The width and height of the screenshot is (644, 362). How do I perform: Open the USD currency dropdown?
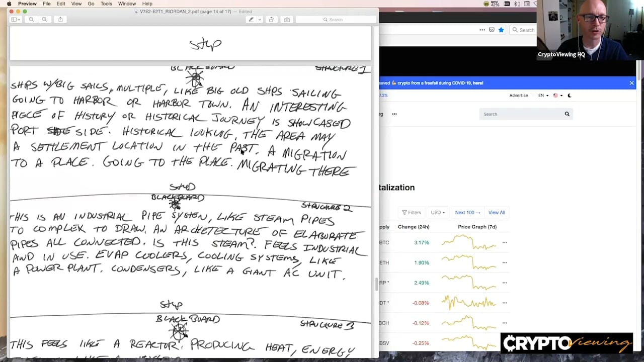pos(438,213)
